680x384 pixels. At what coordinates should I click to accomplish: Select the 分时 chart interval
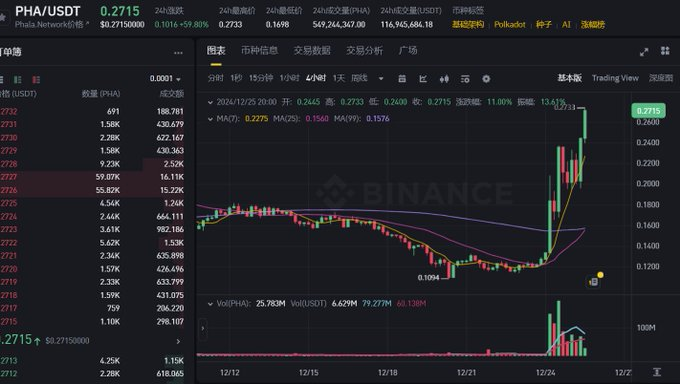(x=216, y=78)
